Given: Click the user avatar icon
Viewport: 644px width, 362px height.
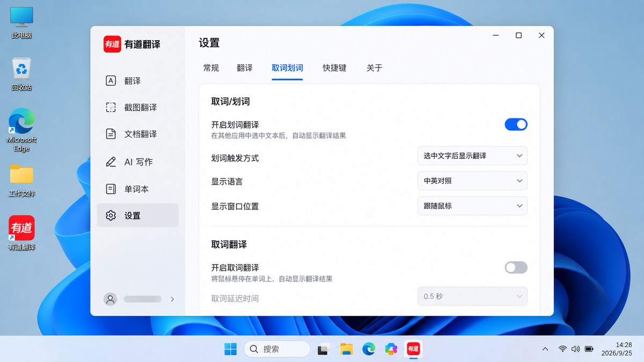Looking at the screenshot, I should point(111,299).
